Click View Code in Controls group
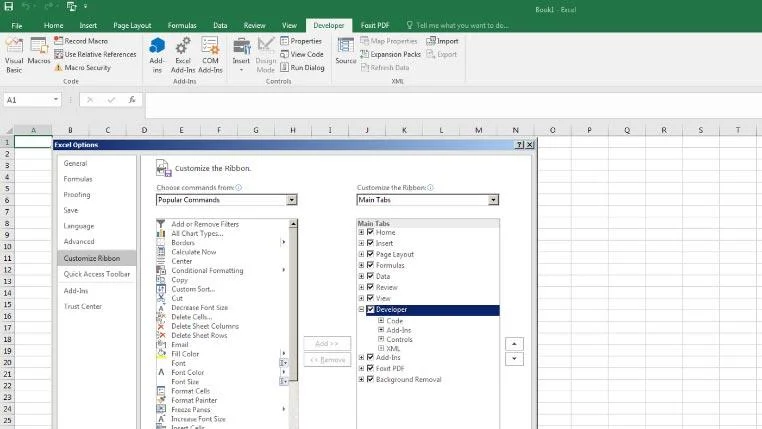This screenshot has height=429, width=762. coord(302,54)
